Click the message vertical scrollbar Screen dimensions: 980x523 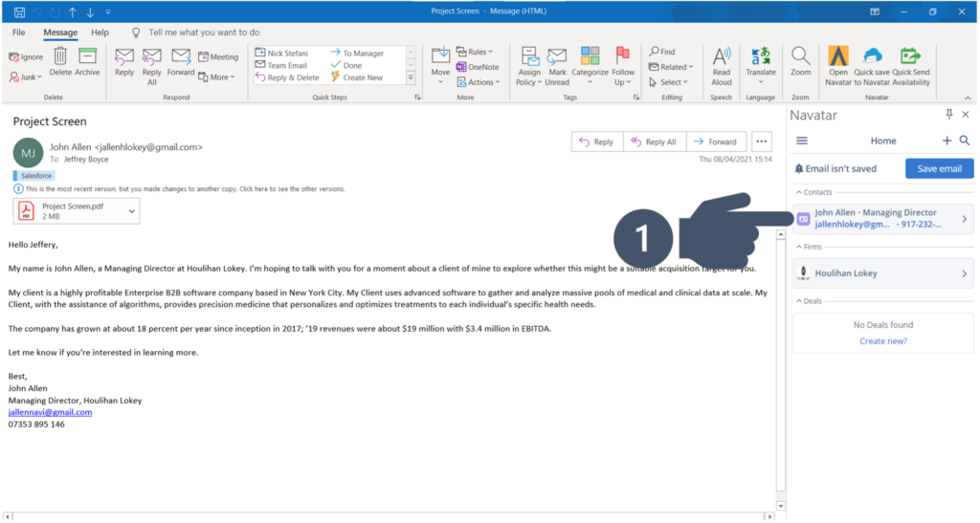click(781, 370)
